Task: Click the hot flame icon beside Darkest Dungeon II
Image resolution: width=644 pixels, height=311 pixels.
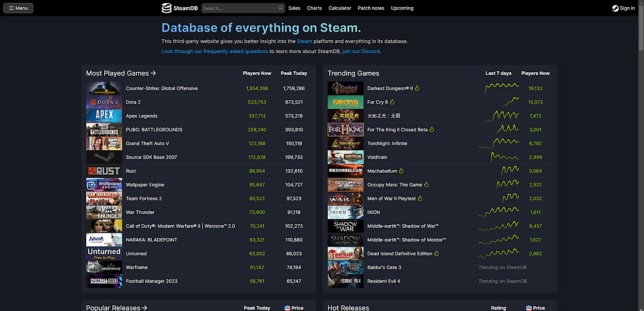Action: tap(417, 88)
